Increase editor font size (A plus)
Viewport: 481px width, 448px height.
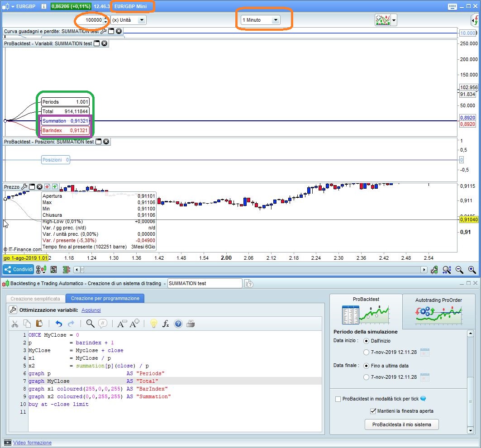point(135,324)
